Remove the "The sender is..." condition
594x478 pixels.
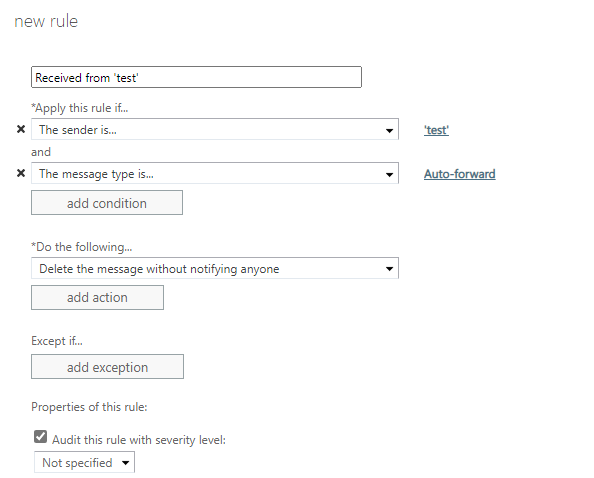[x=21, y=130]
